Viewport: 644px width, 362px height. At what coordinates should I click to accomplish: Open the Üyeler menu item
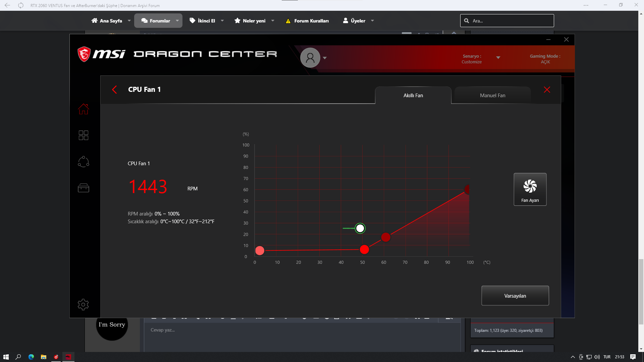[x=354, y=21]
